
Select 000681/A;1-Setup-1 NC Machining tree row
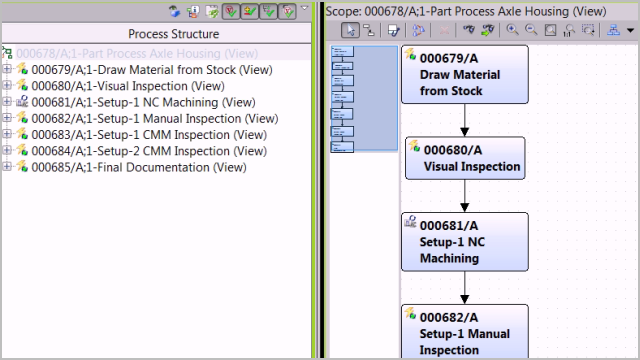[x=143, y=102]
